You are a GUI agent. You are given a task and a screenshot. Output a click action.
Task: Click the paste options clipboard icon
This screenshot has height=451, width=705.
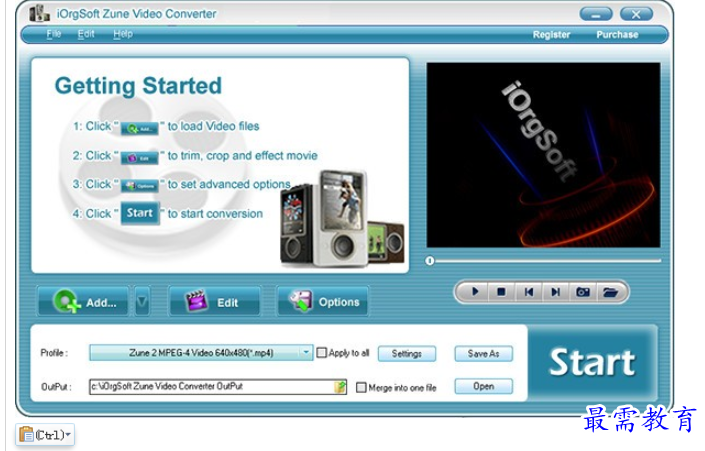26,435
